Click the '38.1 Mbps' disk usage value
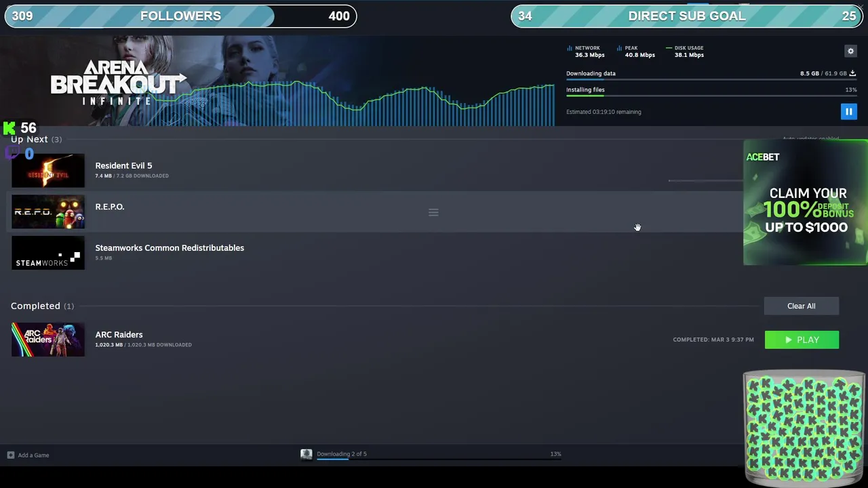Viewport: 868px width, 488px height. pyautogui.click(x=689, y=55)
